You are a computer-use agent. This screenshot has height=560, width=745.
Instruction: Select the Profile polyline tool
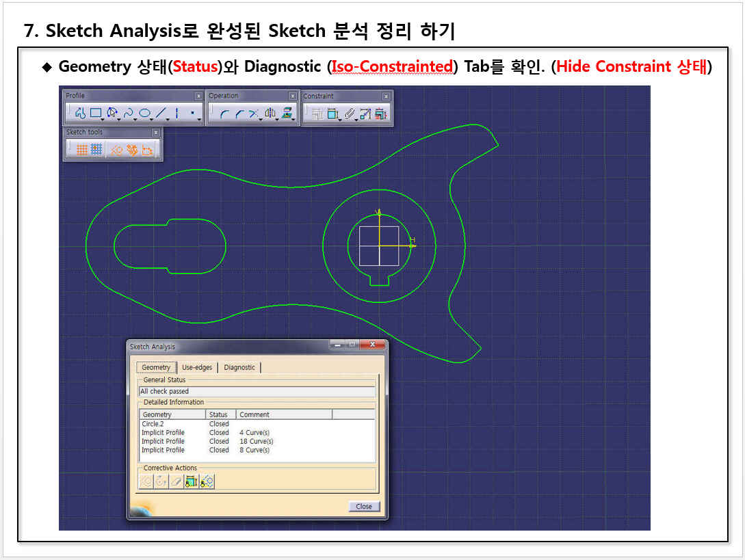(80, 114)
